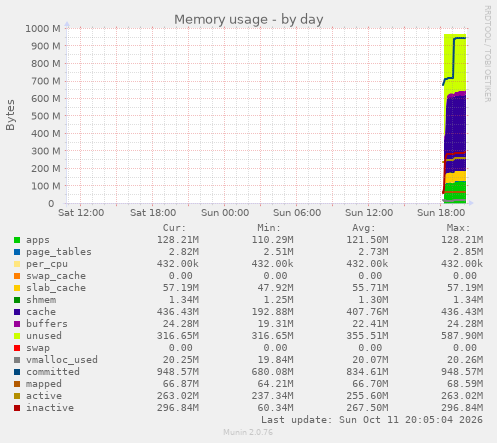
Task: Click the cache minimum value 192.88M
Action: click(273, 312)
